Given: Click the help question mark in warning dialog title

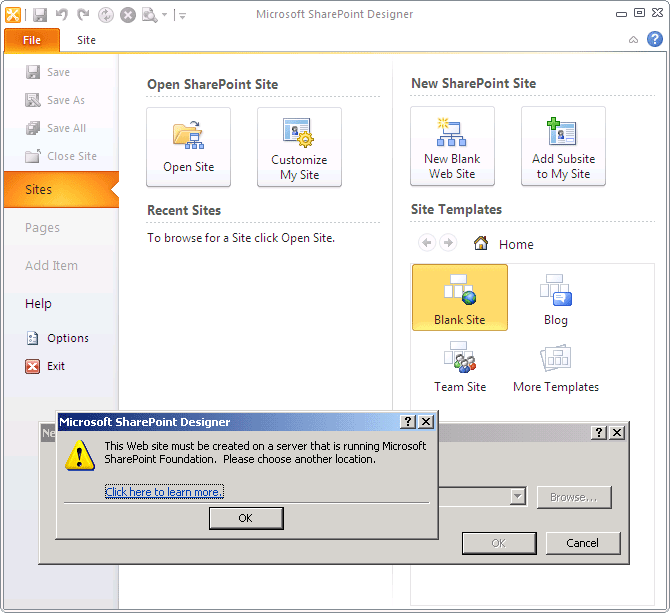Looking at the screenshot, I should coord(408,422).
